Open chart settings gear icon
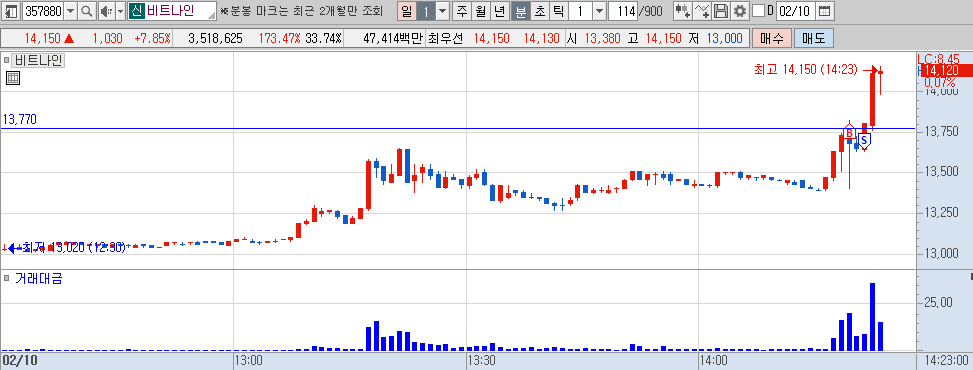Viewport: 973px width, 370px height. 739,11
